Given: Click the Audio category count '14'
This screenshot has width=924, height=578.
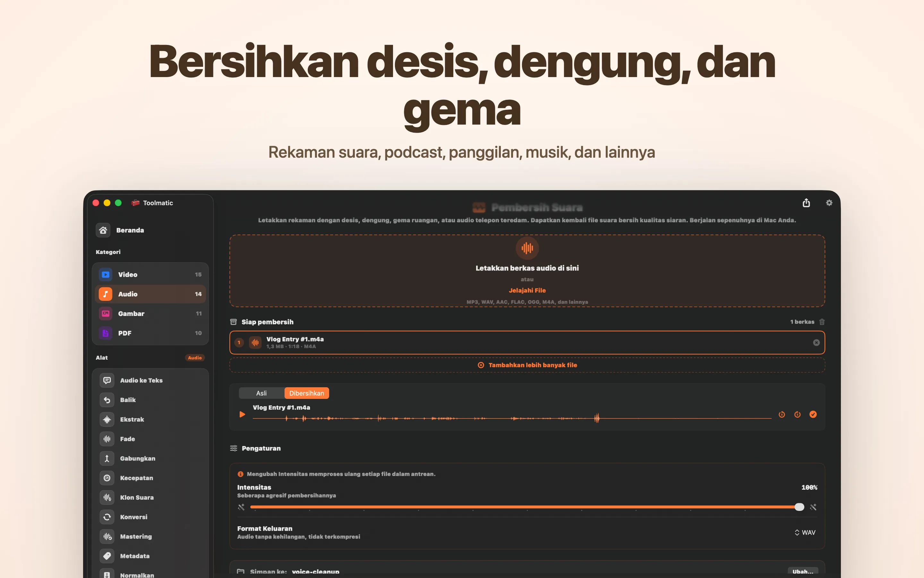Looking at the screenshot, I should tap(198, 294).
